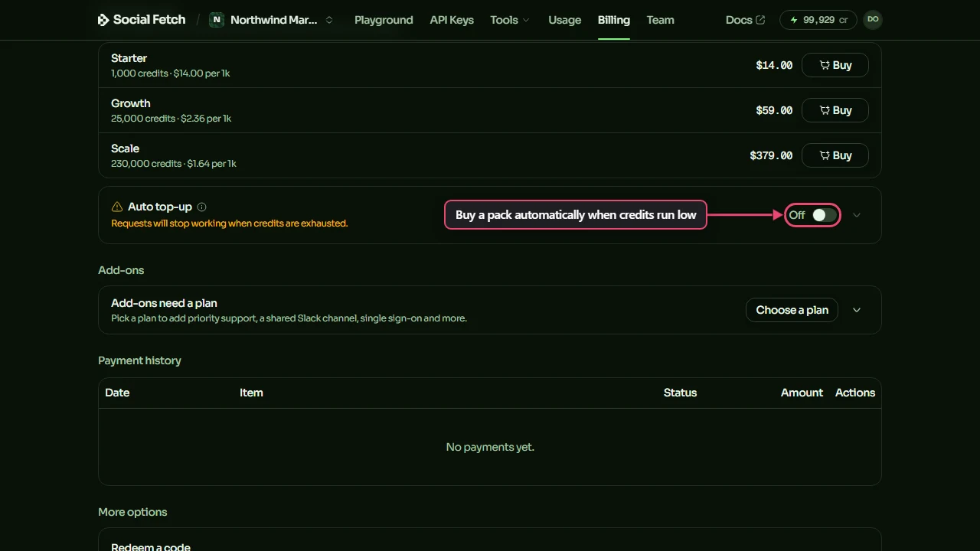Open the Docs external link
The width and height of the screenshot is (980, 551).
tap(745, 20)
